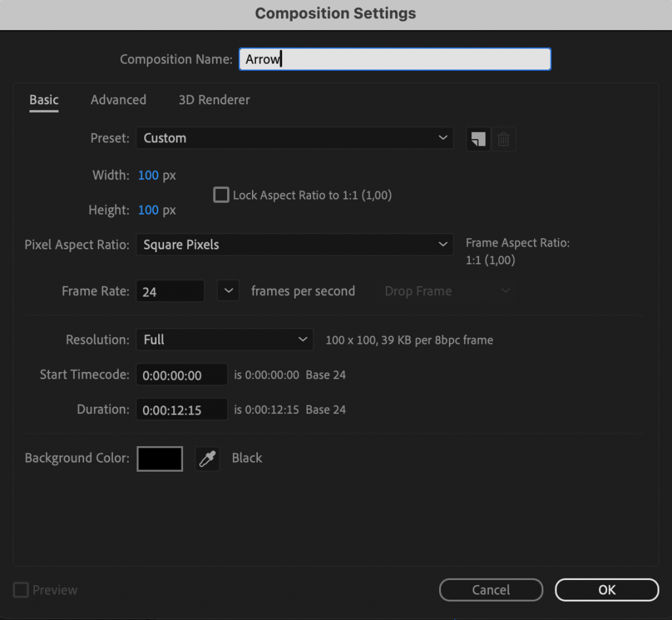
Task: Open the Drop Frame dropdown
Action: tap(447, 291)
